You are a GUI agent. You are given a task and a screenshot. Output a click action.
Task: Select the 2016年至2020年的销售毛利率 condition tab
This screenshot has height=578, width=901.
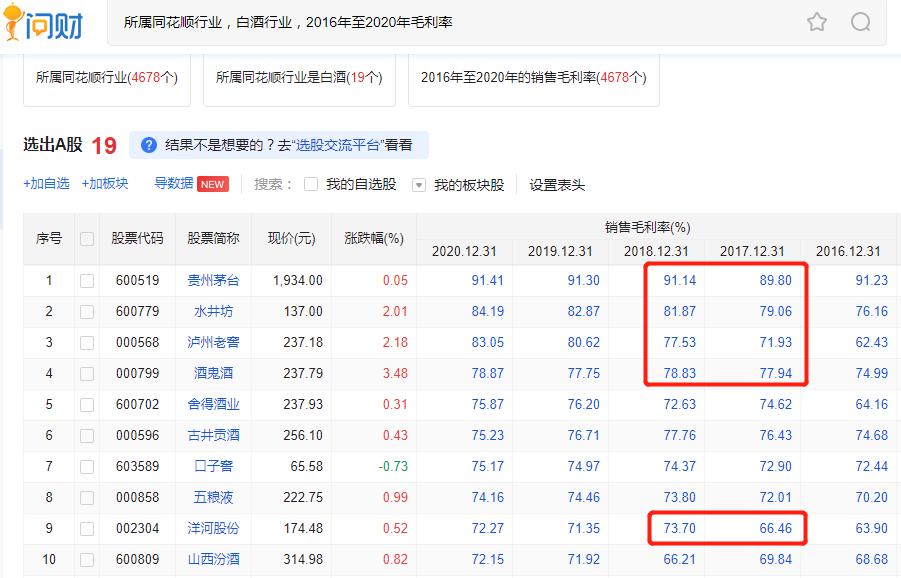click(534, 78)
